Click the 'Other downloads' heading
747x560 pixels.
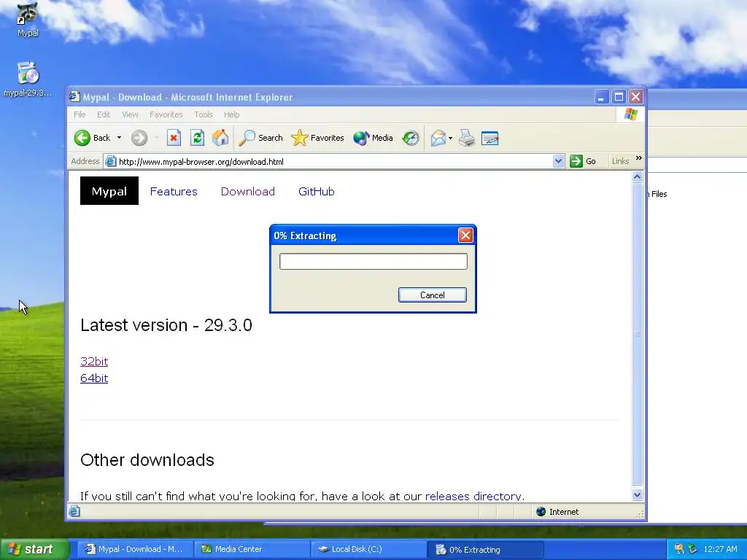pos(147,460)
